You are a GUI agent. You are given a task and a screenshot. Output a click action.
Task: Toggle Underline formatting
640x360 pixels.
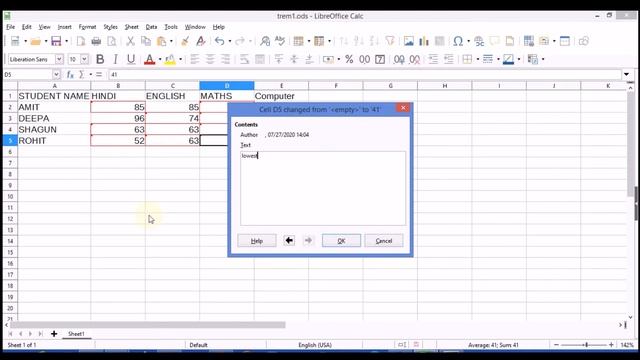click(x=131, y=59)
